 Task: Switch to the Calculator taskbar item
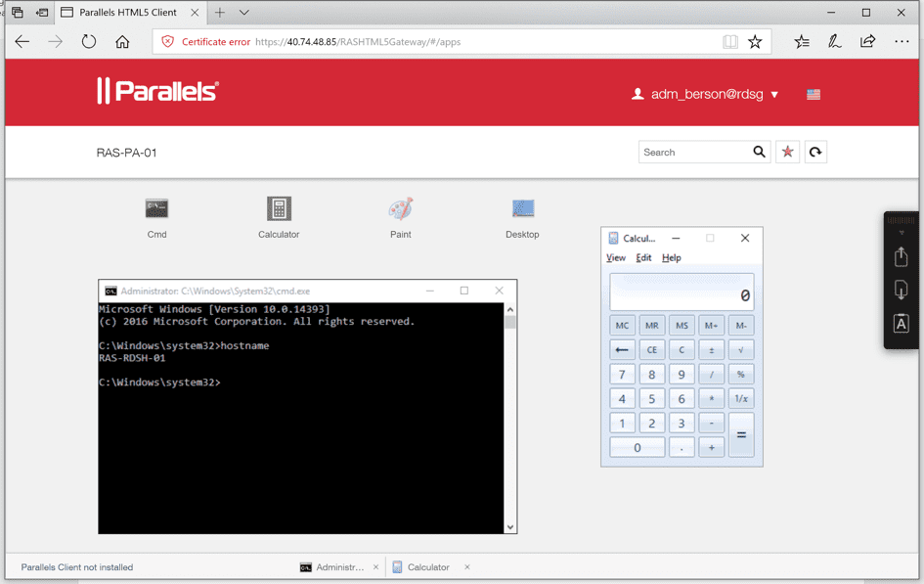click(420, 567)
